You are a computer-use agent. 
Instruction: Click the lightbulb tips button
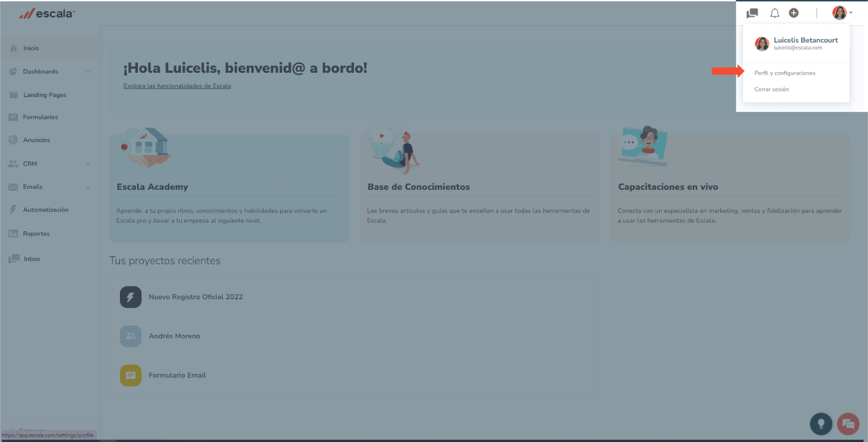click(x=821, y=424)
